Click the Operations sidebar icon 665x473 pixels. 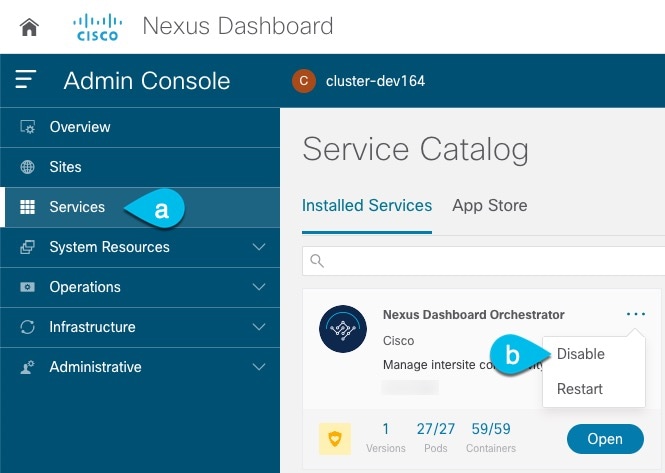28,287
